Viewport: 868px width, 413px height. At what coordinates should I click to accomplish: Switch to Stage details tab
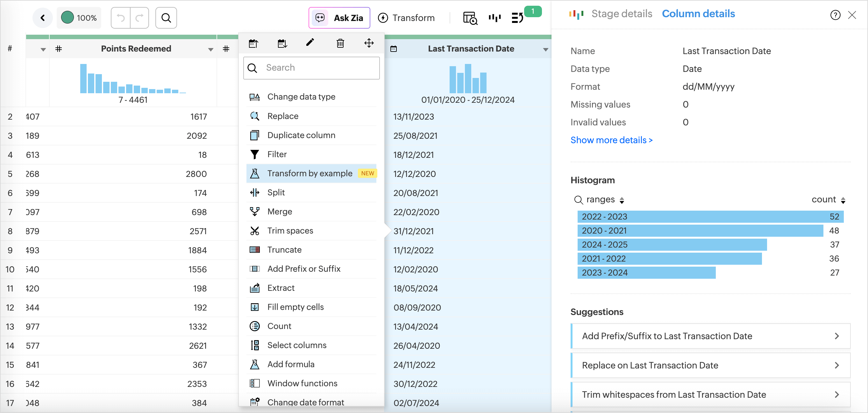click(x=621, y=14)
